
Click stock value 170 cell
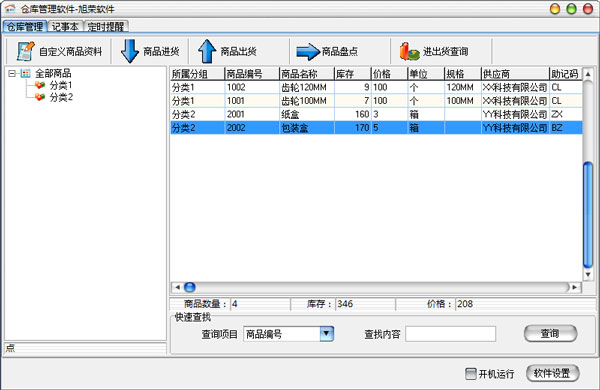coord(353,127)
